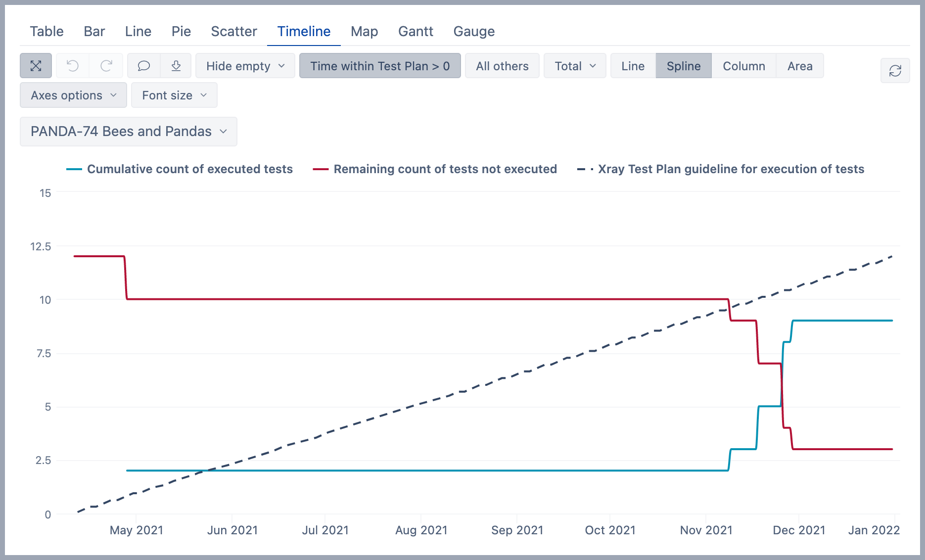Click the All others button

(502, 66)
